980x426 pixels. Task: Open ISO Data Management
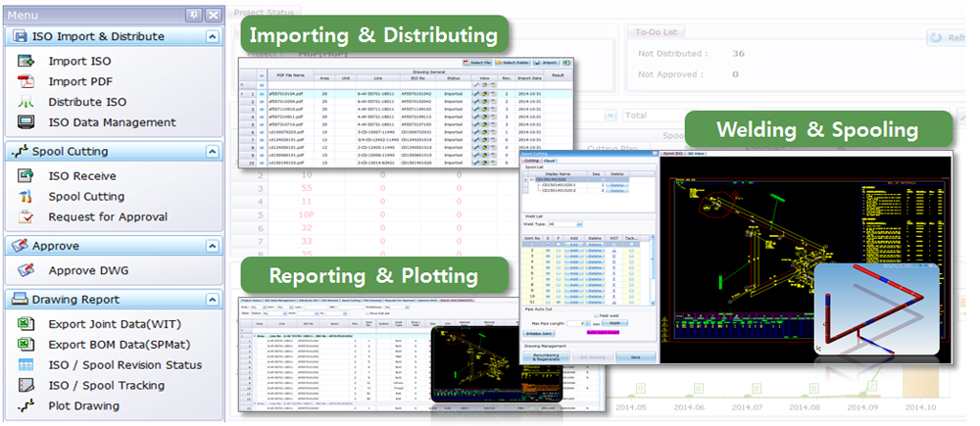point(112,122)
